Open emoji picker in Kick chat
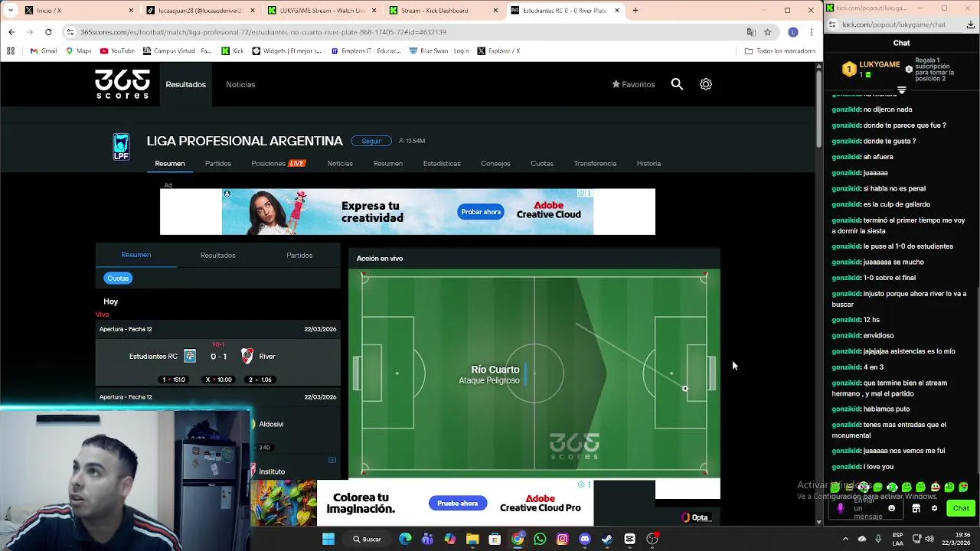 (891, 508)
